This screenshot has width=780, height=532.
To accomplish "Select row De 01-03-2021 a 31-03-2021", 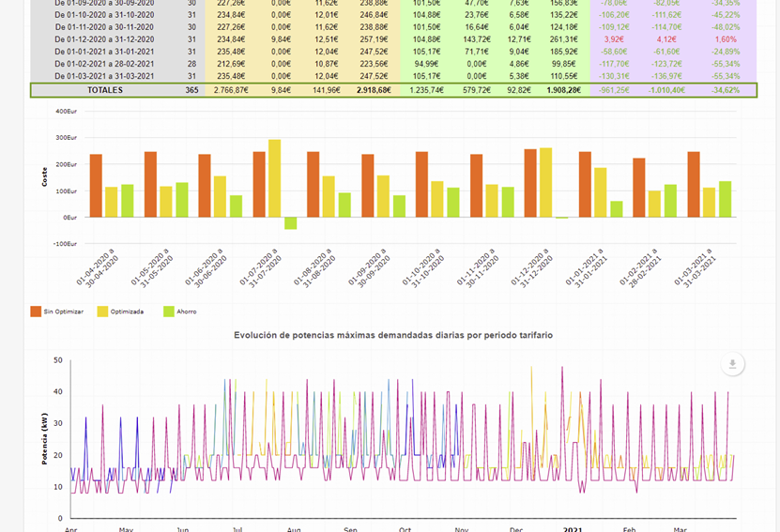I will [x=393, y=76].
